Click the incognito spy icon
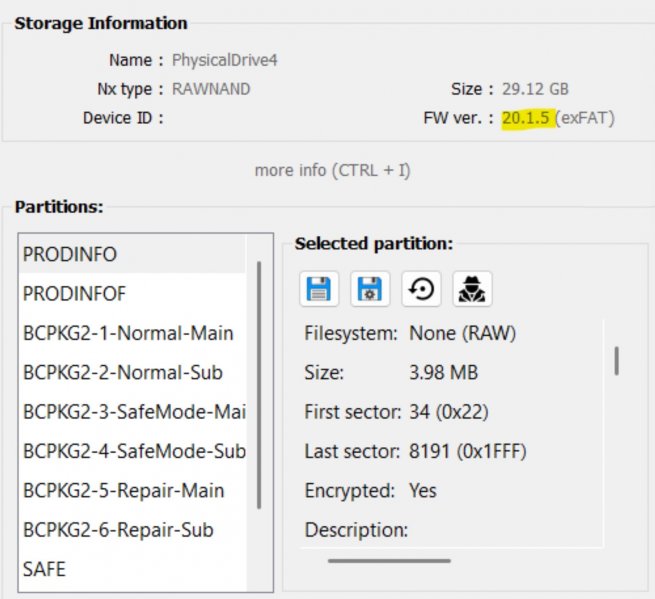 click(472, 289)
